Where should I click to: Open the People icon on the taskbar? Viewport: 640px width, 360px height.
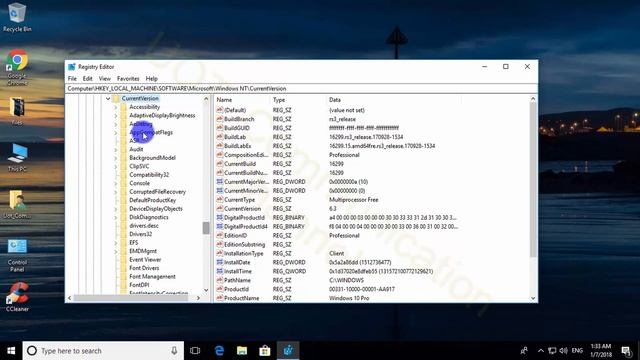click(x=524, y=351)
